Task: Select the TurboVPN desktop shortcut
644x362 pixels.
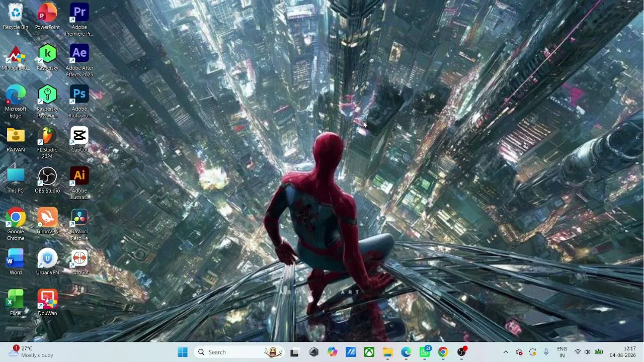Action: click(x=47, y=221)
